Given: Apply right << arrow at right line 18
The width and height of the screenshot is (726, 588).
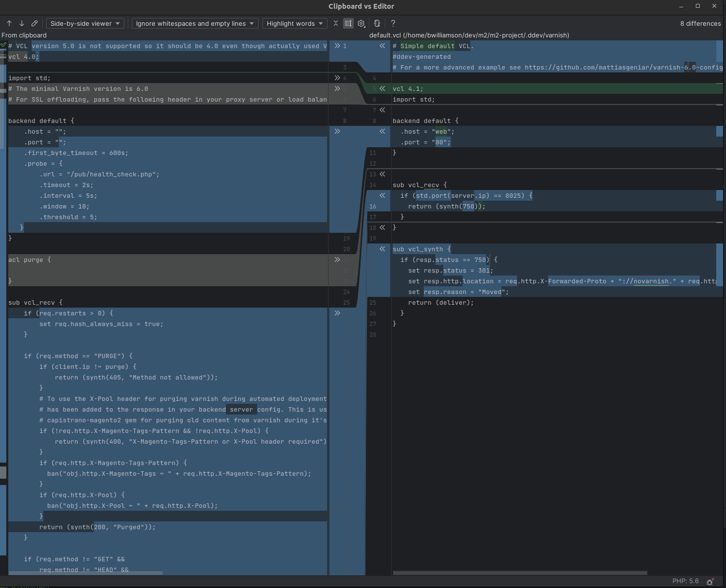Looking at the screenshot, I should (382, 227).
